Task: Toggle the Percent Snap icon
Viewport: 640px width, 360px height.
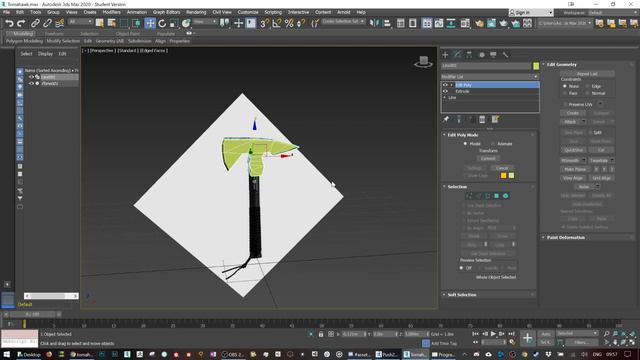Action: coord(289,23)
